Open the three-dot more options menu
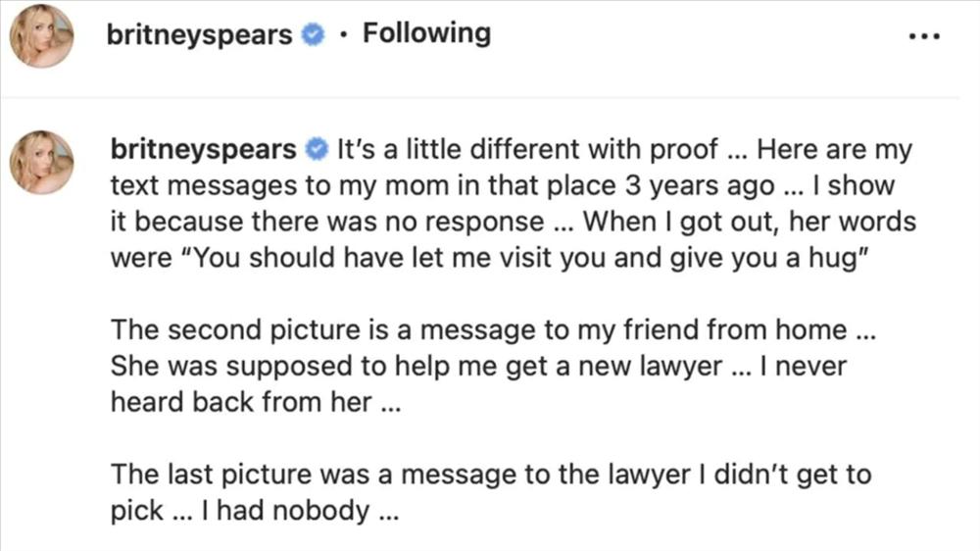The image size is (980, 551). click(x=924, y=35)
